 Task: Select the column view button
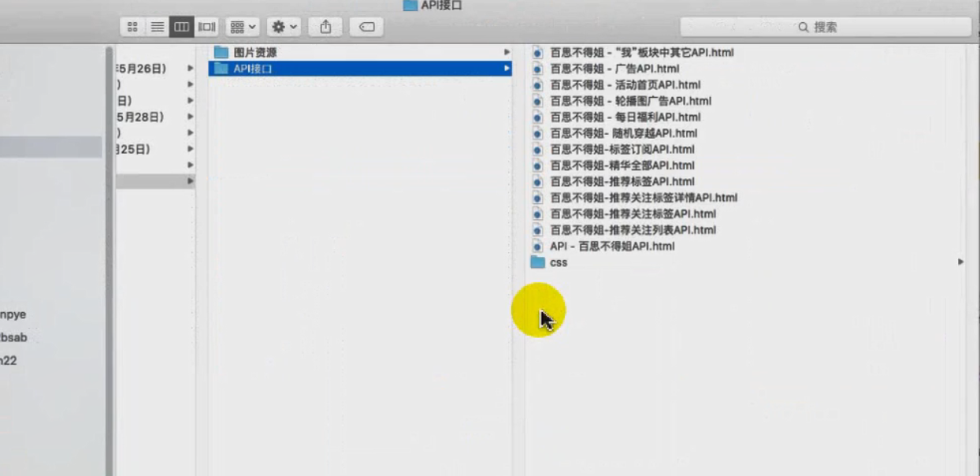point(181,27)
